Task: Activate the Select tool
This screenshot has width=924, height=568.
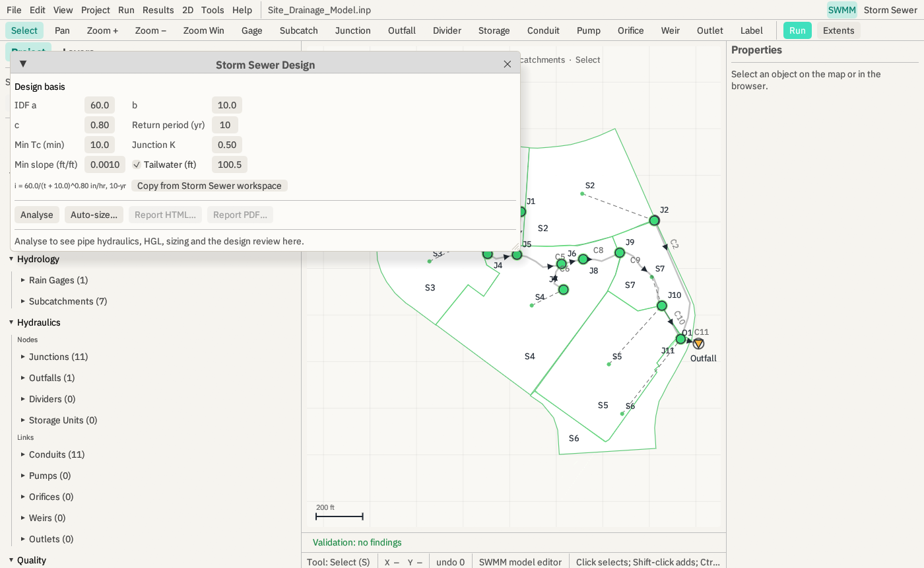Action: 24,30
